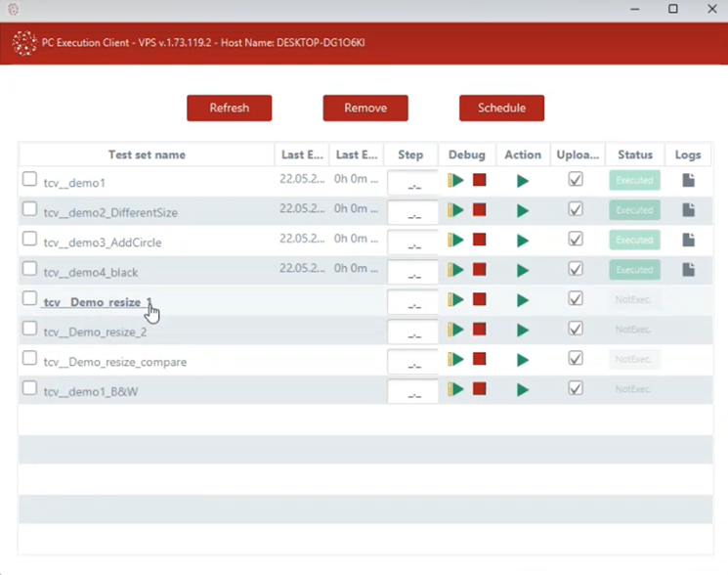The height and width of the screenshot is (575, 728).
Task: Click the Refresh button
Action: pyautogui.click(x=229, y=108)
